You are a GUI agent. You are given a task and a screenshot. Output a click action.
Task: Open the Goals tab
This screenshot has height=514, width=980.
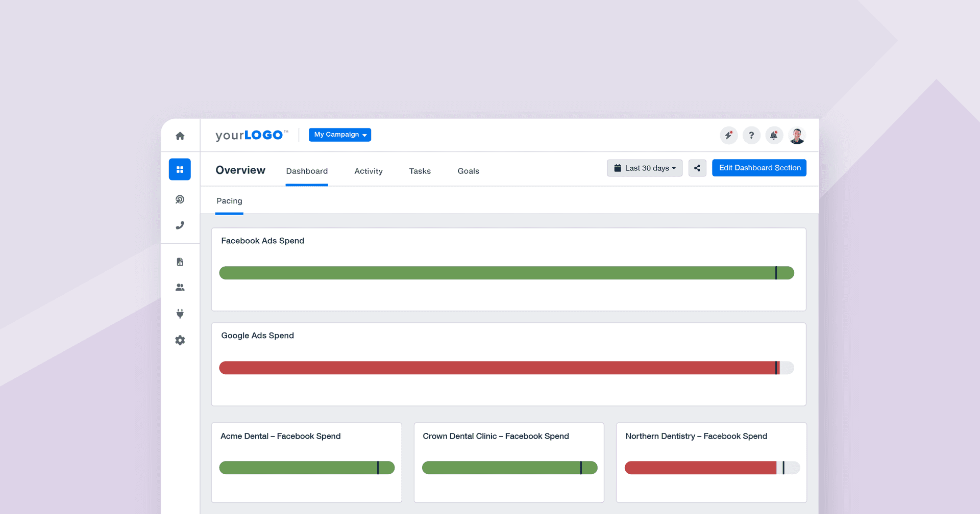pyautogui.click(x=468, y=171)
